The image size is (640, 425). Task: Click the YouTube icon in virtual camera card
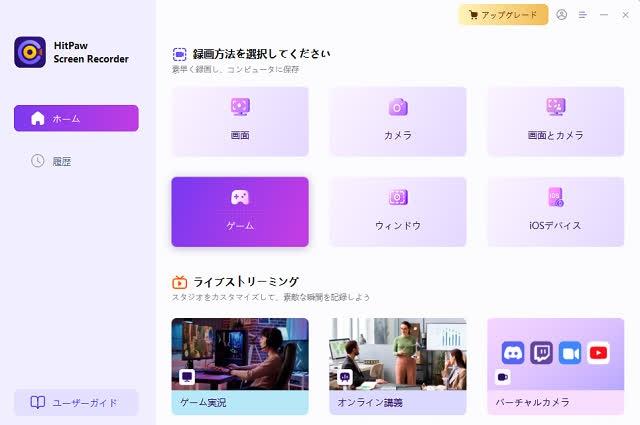[x=598, y=352]
